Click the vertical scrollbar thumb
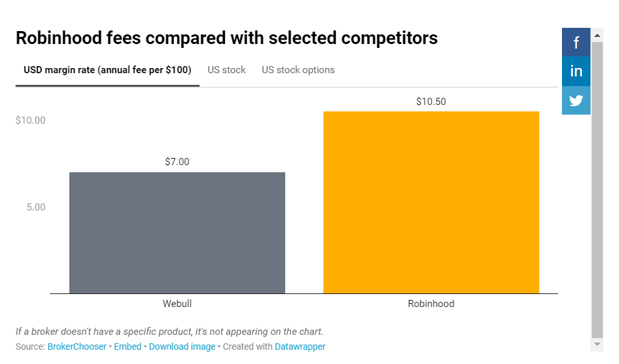This screenshot has width=619, height=364. click(x=597, y=188)
